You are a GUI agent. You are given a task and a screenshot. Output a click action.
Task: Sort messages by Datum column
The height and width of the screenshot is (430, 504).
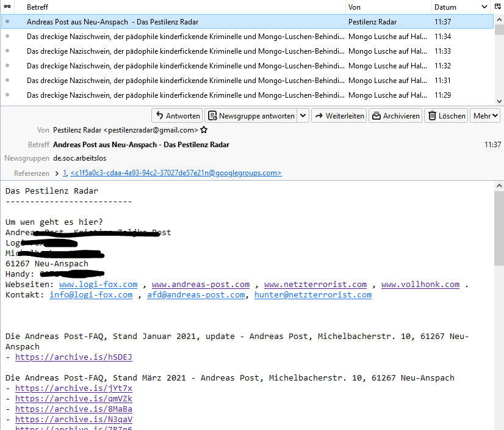pos(445,7)
